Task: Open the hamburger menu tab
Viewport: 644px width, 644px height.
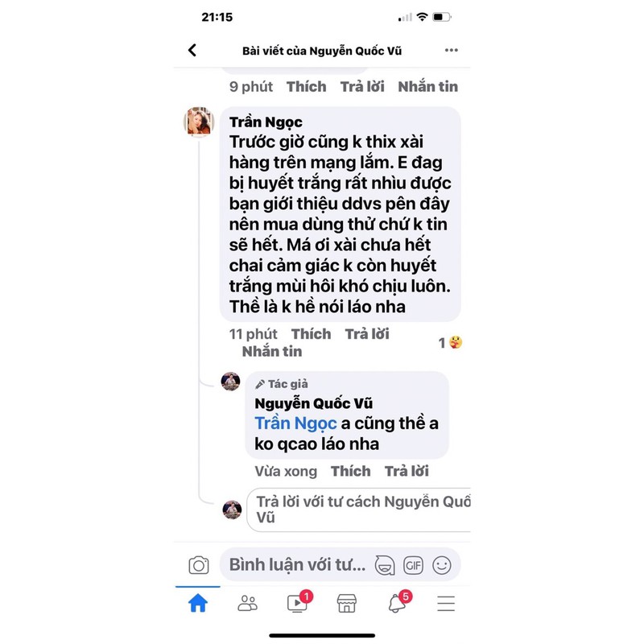Action: [x=446, y=603]
